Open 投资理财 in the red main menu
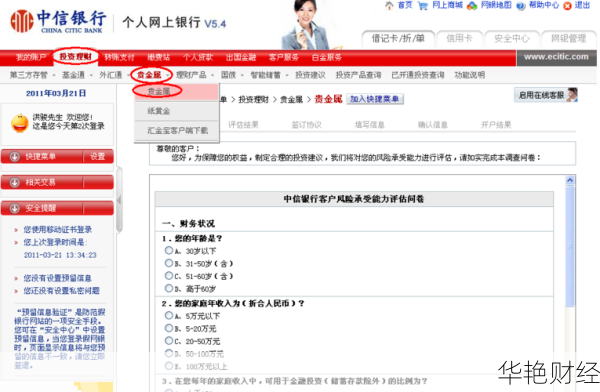This screenshot has width=600, height=392. 75,57
